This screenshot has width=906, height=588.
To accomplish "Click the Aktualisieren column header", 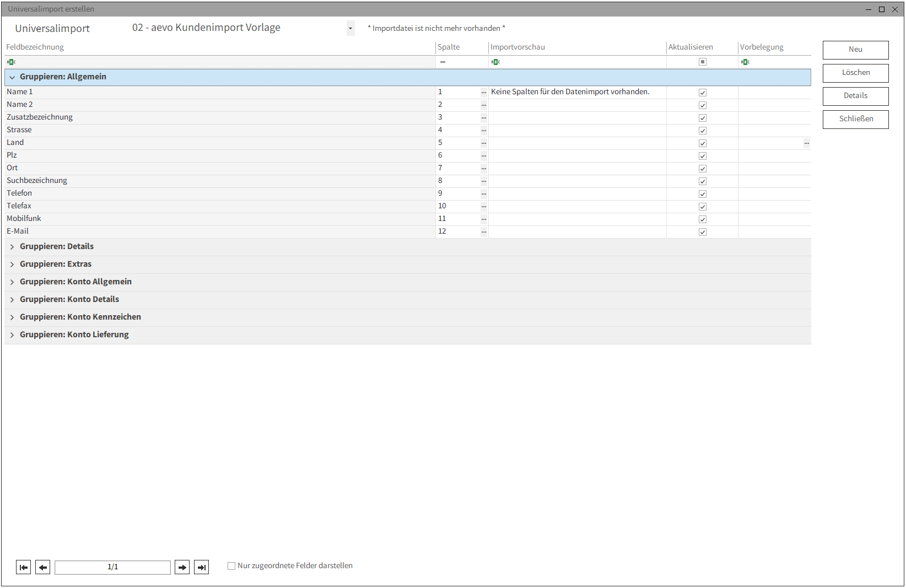I will [702, 47].
